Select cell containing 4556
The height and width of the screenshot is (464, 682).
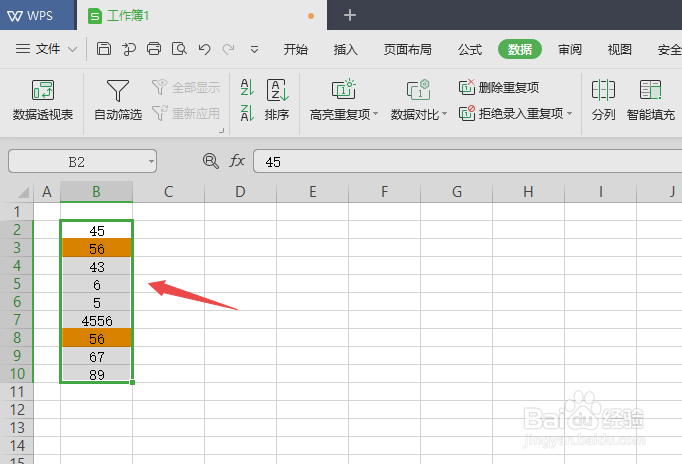pyautogui.click(x=97, y=320)
